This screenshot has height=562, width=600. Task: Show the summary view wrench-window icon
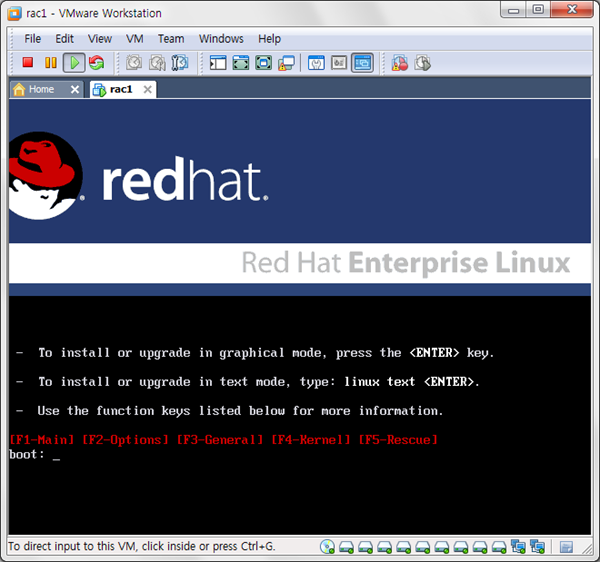[x=316, y=63]
